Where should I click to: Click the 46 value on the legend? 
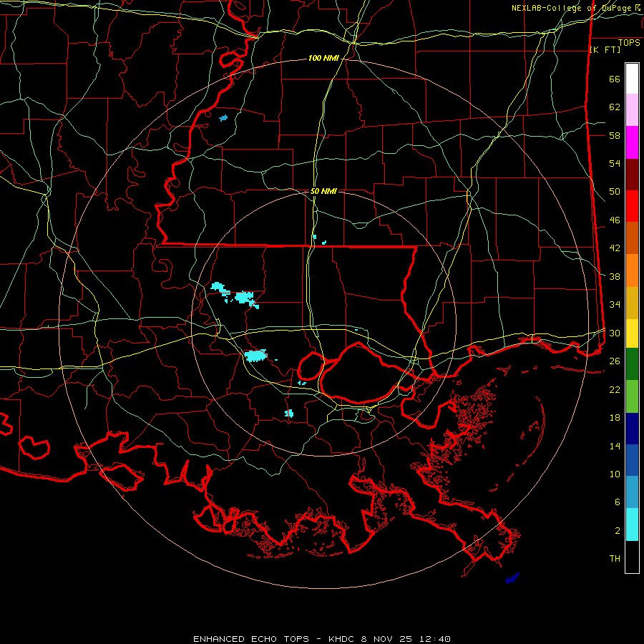[x=615, y=220]
